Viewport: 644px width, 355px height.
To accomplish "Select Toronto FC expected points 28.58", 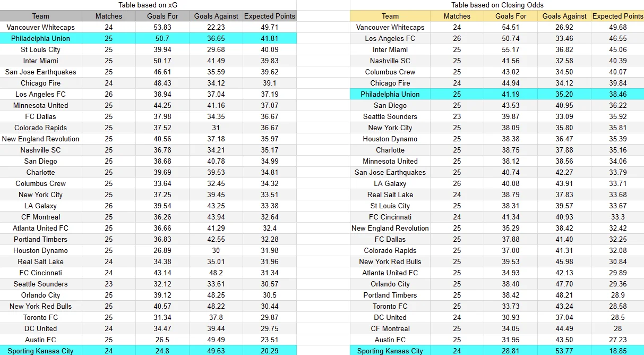I will (617, 306).
